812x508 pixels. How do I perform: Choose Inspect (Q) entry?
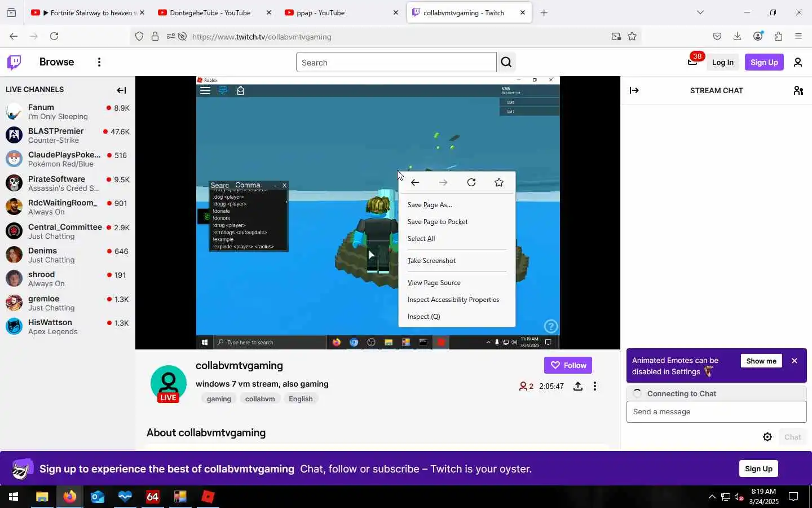[457, 317]
